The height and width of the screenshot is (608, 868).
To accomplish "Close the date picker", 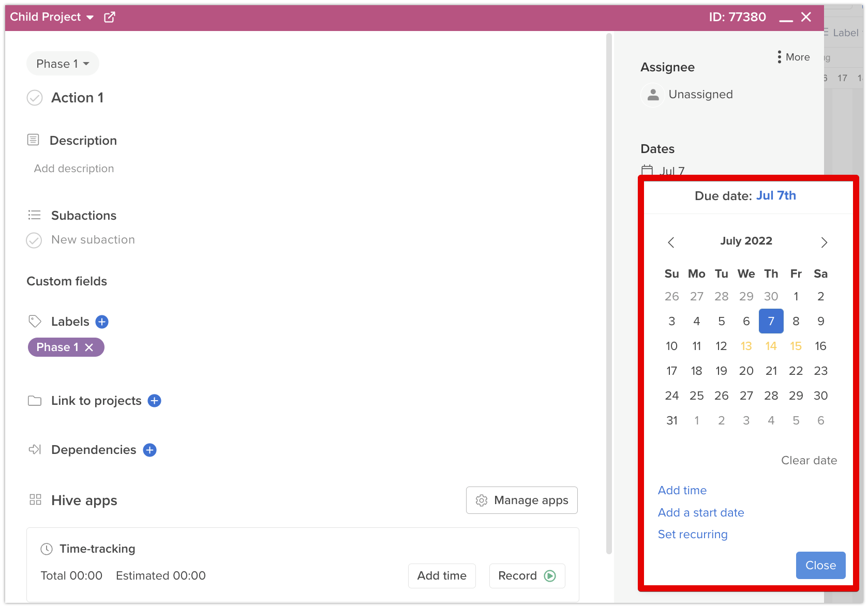I will 821,565.
